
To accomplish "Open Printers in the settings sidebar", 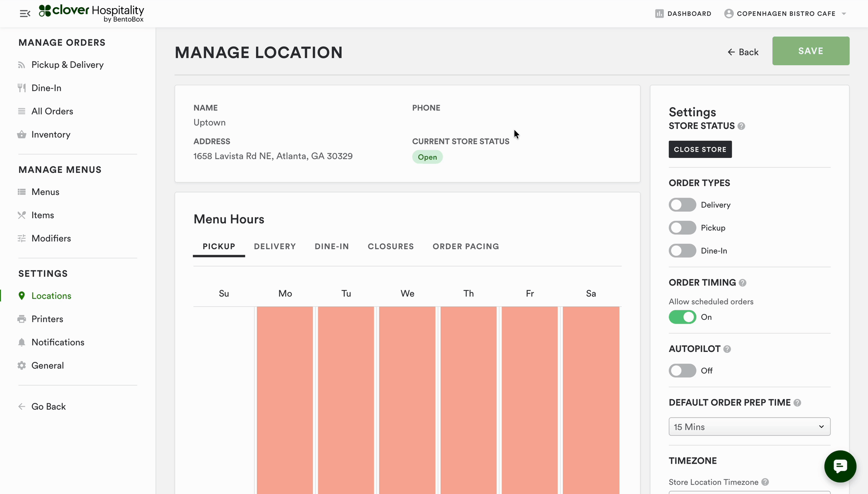I will click(47, 319).
